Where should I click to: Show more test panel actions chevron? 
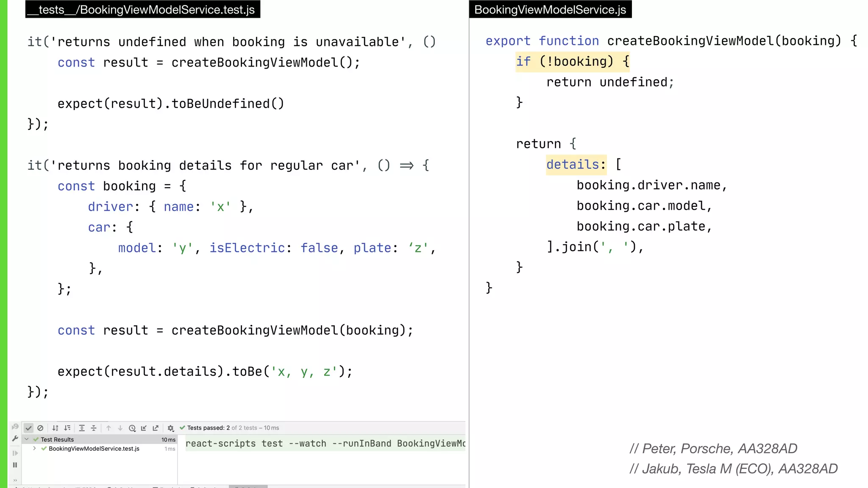[15, 480]
